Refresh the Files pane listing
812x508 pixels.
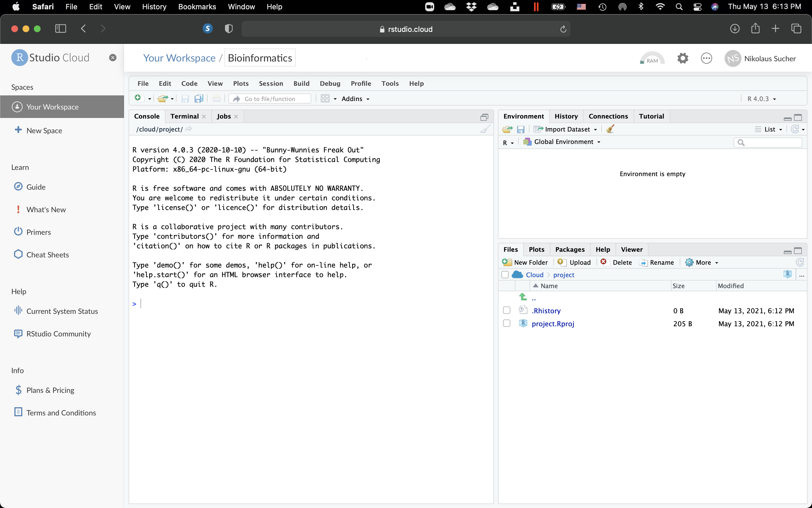pos(800,262)
